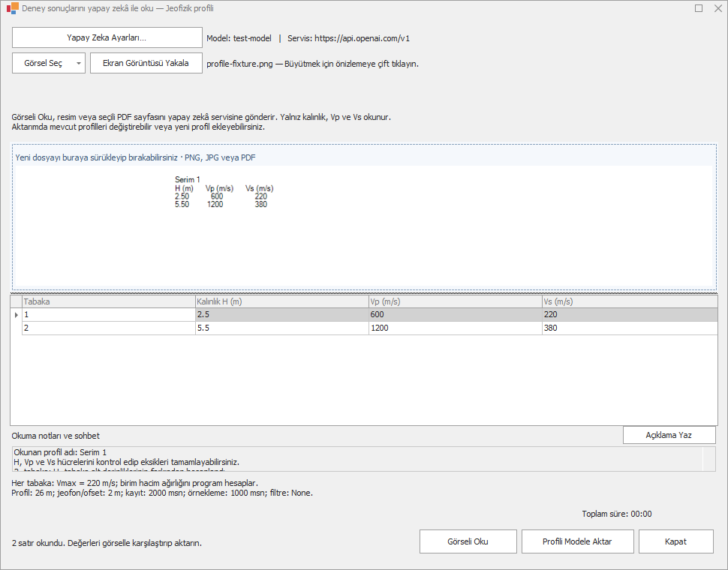Click the Kalınlık H (m) column header

coord(282,301)
